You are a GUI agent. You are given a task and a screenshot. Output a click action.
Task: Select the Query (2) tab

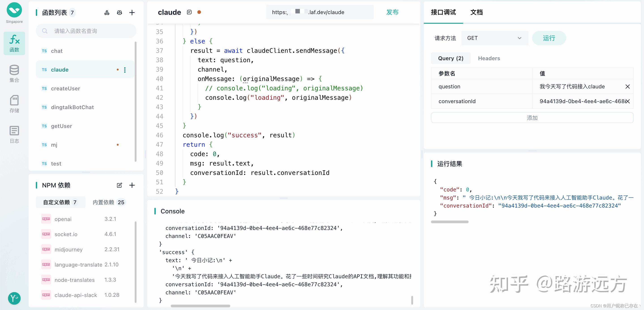pos(450,58)
